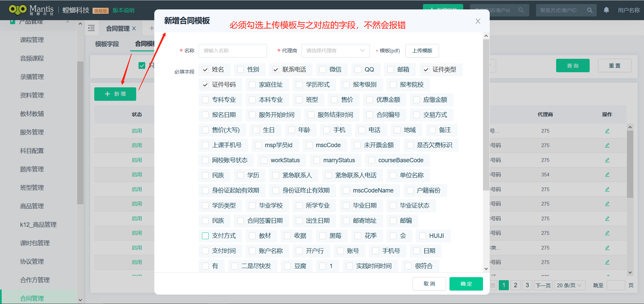Open the 20 条/页 page size dropdown
This screenshot has width=644, height=304.
[x=570, y=285]
